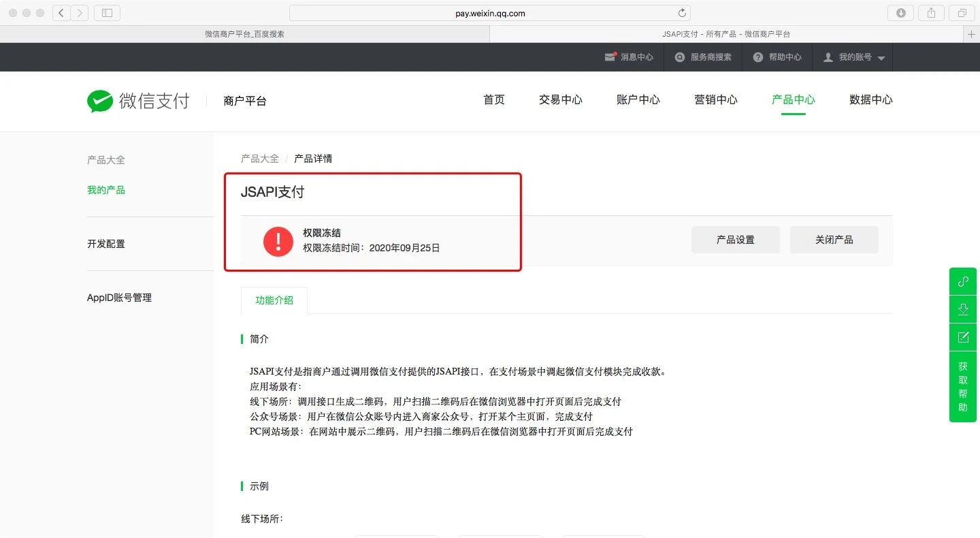Click 产品大全 in the breadcrumb
980x538 pixels.
[x=260, y=159]
